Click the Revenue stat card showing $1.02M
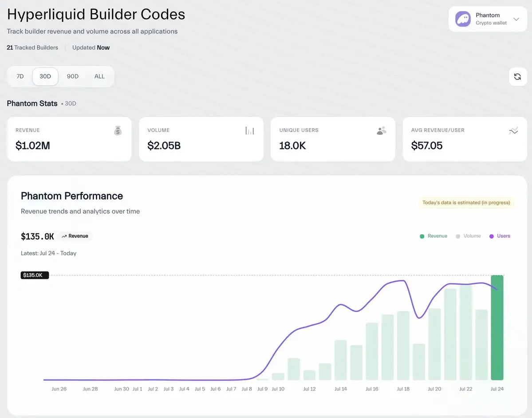The width and height of the screenshot is (532, 418). pos(69,139)
